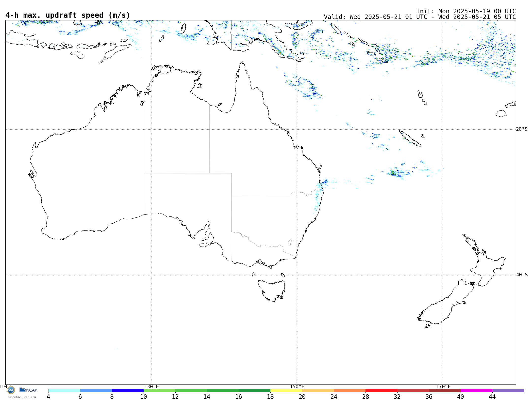Select the dark blue 8-10 m/s swatch
Viewport: 532px width, 400px height.
(128, 390)
